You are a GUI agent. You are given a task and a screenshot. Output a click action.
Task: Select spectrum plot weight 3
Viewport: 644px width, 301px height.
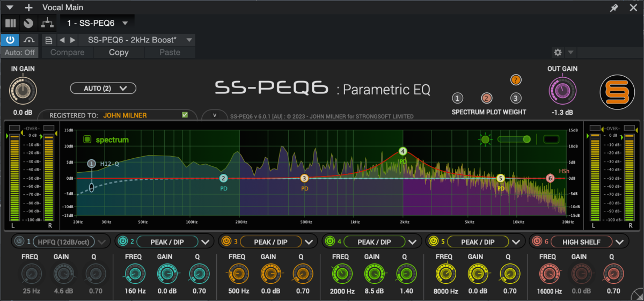(x=516, y=98)
